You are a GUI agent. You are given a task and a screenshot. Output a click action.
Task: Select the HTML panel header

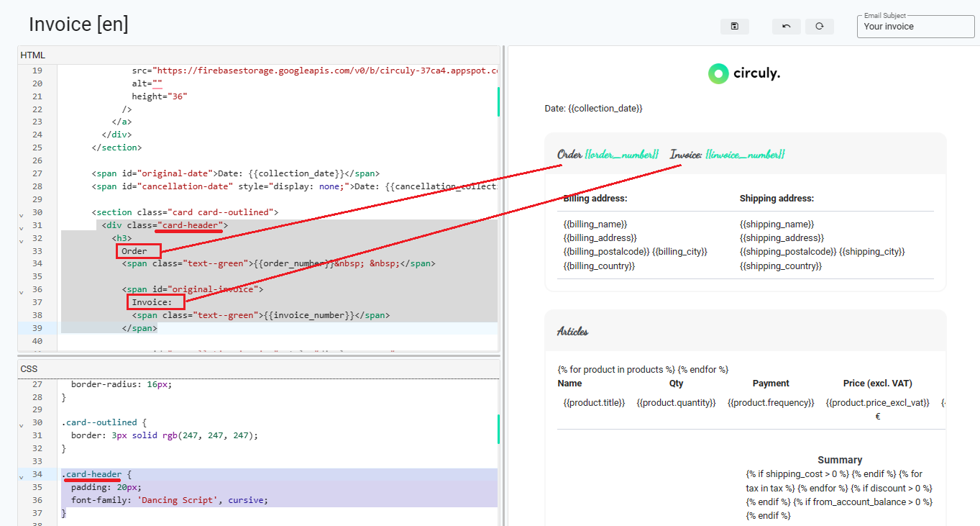[32, 55]
